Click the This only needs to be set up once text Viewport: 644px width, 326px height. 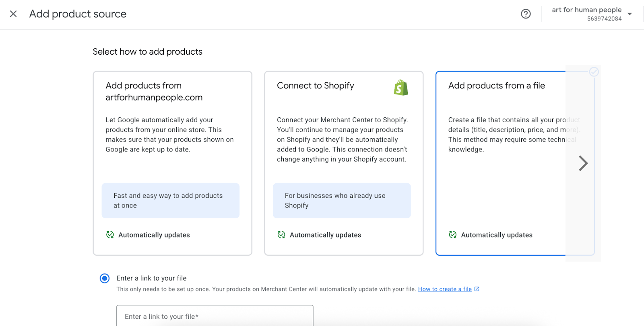point(266,289)
